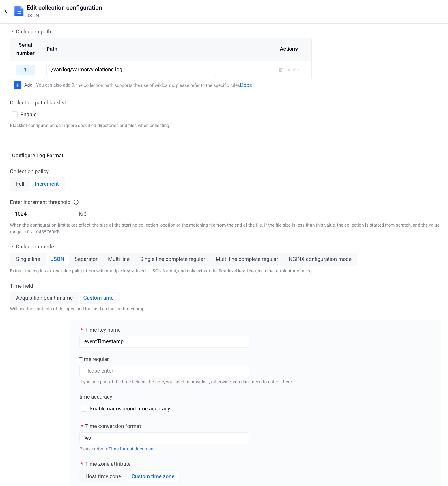Click the Time regular input field
This screenshot has width=448, height=486.
tap(164, 371)
